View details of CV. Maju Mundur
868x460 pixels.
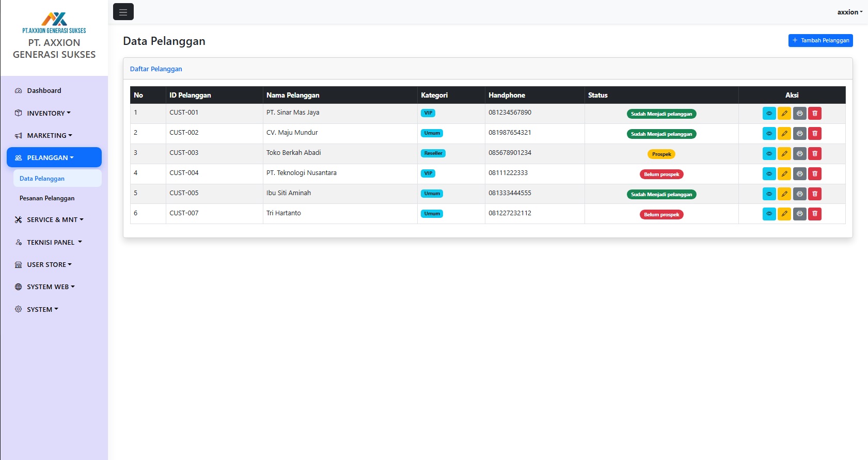click(769, 134)
